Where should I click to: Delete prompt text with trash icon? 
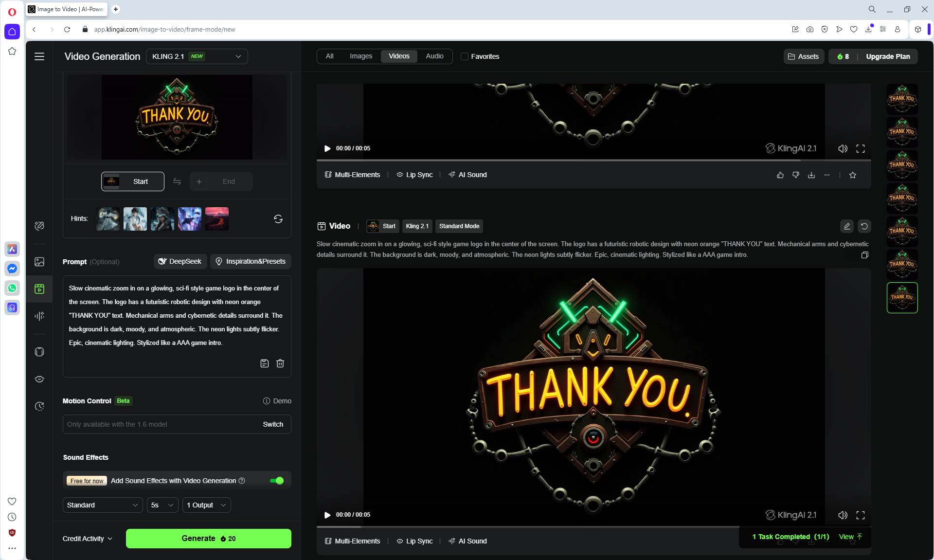[x=280, y=363]
